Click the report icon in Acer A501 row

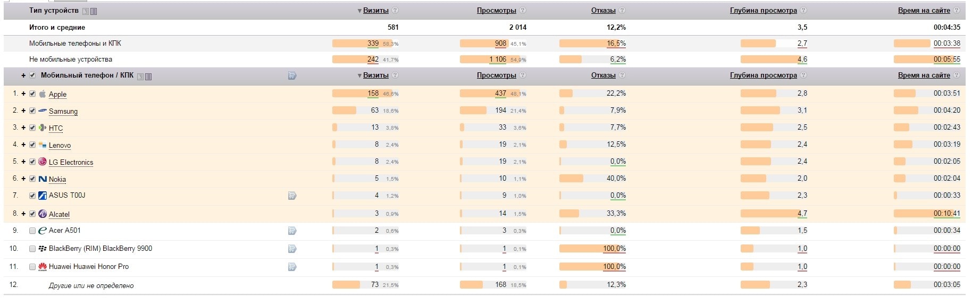click(292, 231)
